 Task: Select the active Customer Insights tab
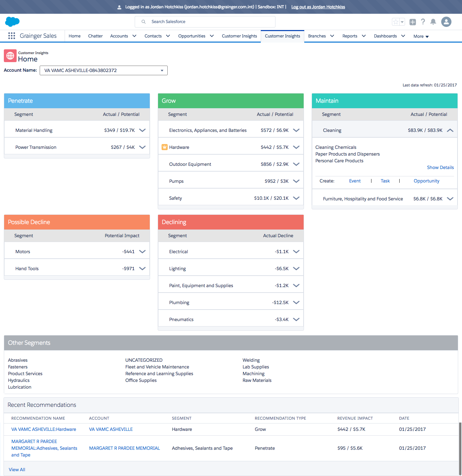click(x=283, y=36)
